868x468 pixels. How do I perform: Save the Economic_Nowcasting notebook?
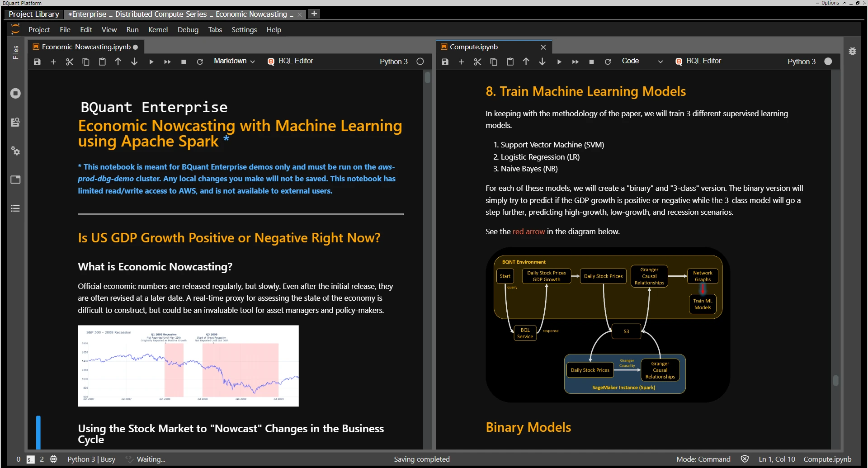pos(37,61)
